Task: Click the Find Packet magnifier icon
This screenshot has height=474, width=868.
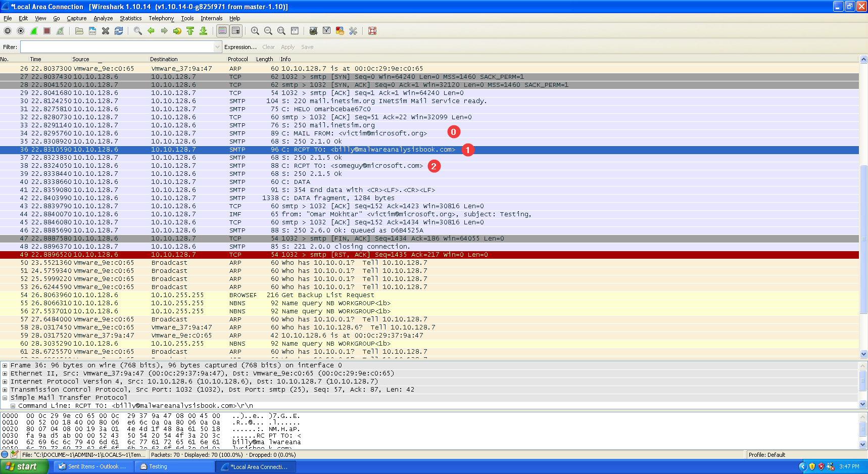Action: tap(137, 31)
